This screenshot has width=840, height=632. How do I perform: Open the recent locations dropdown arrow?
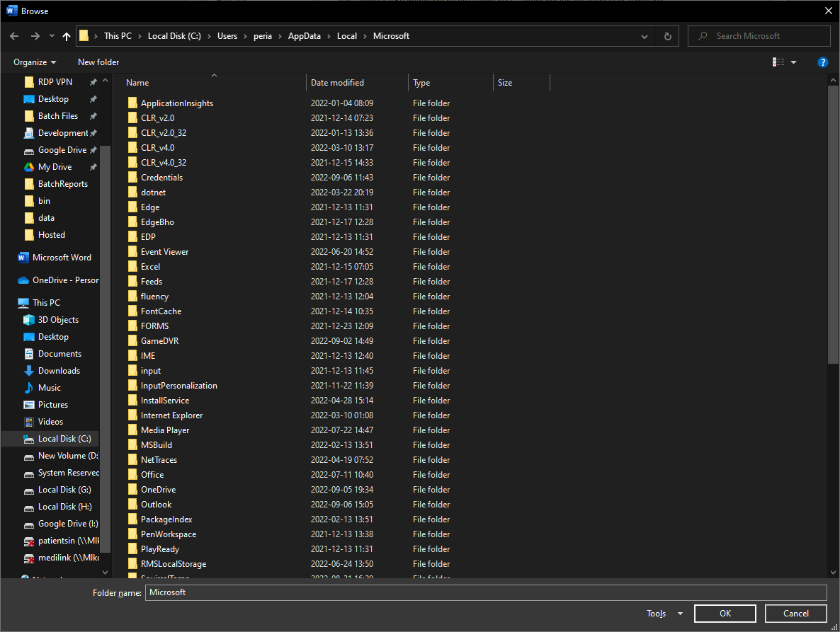click(x=52, y=36)
